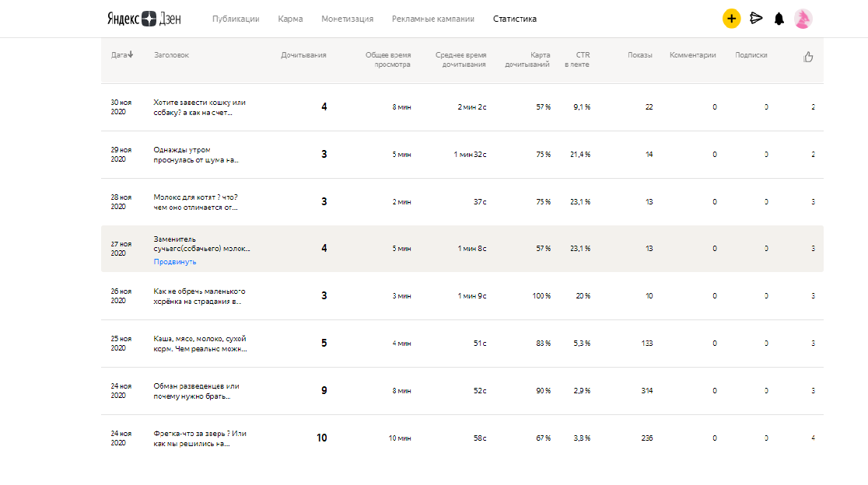
Task: Open article 'Каша, мясо, молоко, сухой корм'
Action: click(x=200, y=344)
